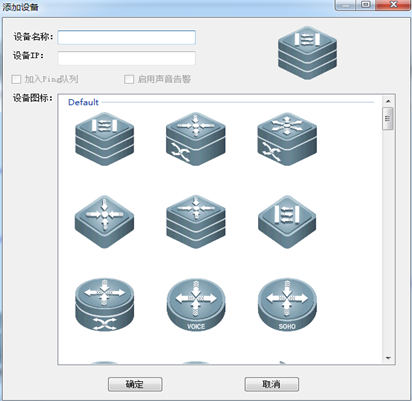The height and width of the screenshot is (401, 412).
Task: Choose the SOHO router icon
Action: click(x=287, y=305)
